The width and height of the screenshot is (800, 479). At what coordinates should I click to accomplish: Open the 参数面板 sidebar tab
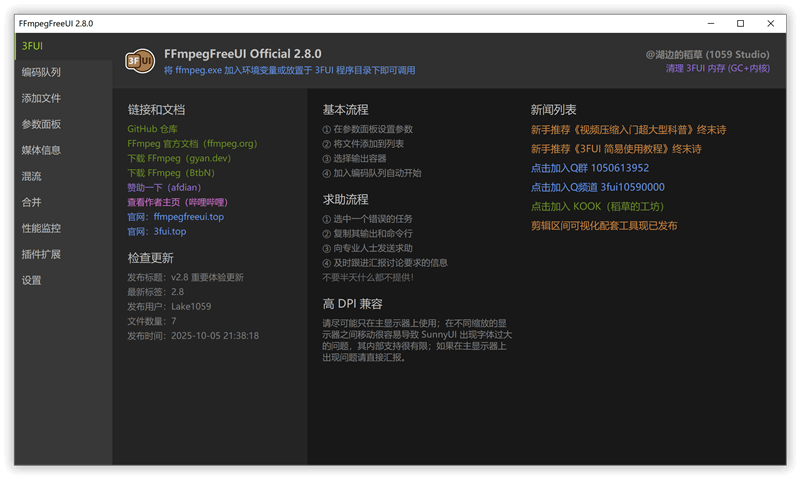click(42, 124)
